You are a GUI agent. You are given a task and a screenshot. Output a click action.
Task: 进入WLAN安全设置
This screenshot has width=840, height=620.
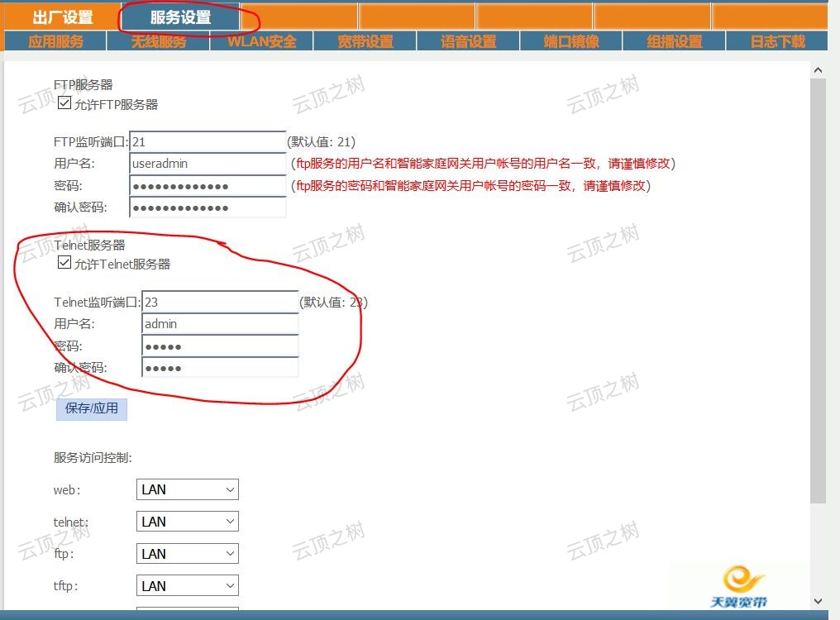click(261, 40)
